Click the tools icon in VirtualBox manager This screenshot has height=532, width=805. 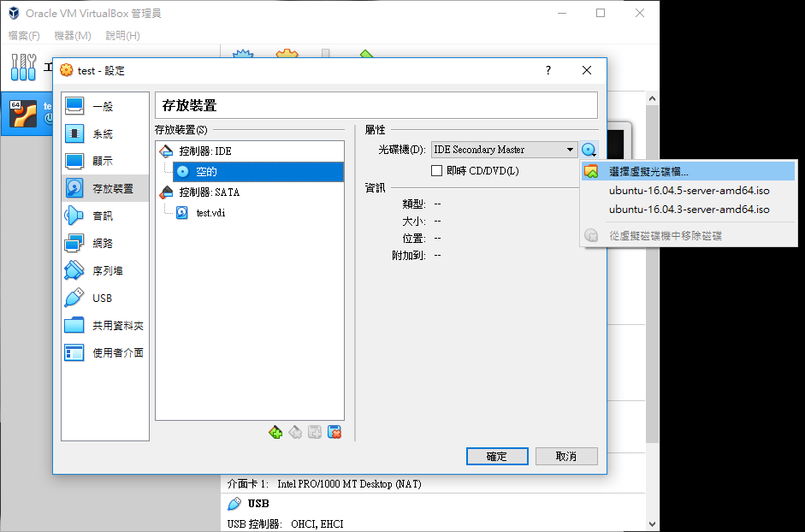point(24,67)
